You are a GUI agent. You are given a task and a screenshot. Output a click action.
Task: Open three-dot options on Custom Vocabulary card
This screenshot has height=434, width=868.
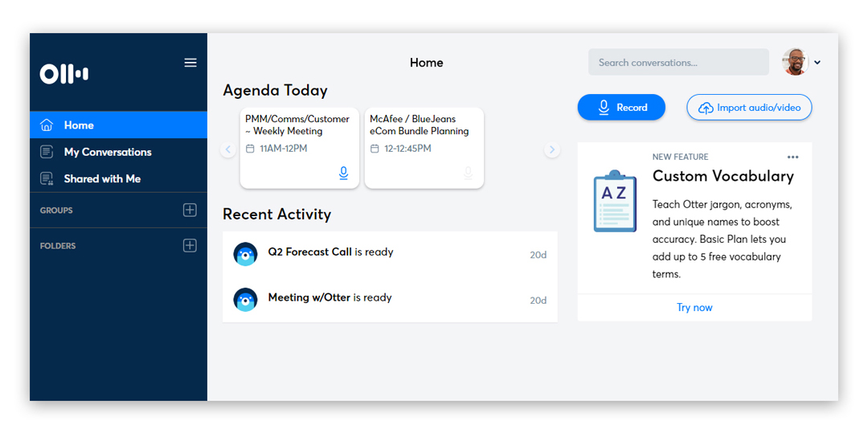pos(793,158)
